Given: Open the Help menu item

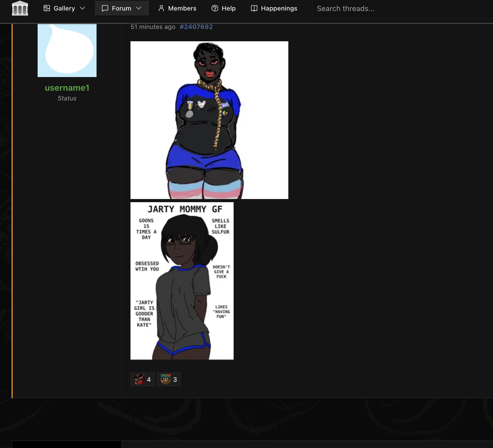Looking at the screenshot, I should pyautogui.click(x=224, y=8).
